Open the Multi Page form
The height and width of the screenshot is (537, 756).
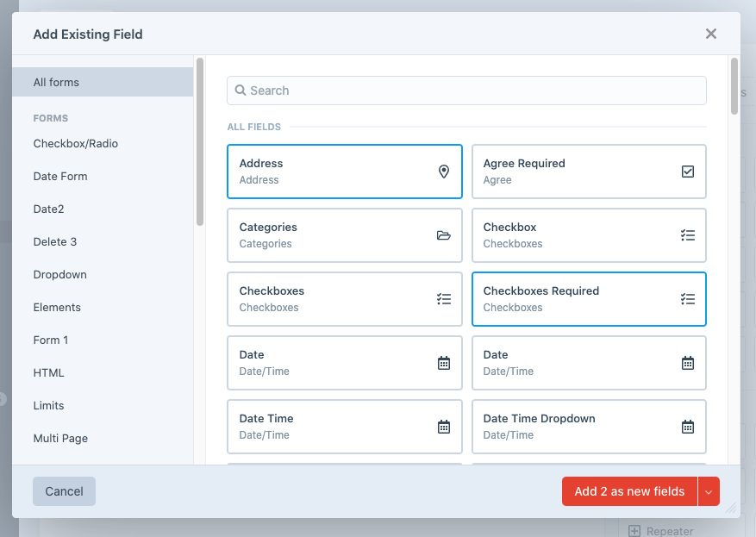60,439
